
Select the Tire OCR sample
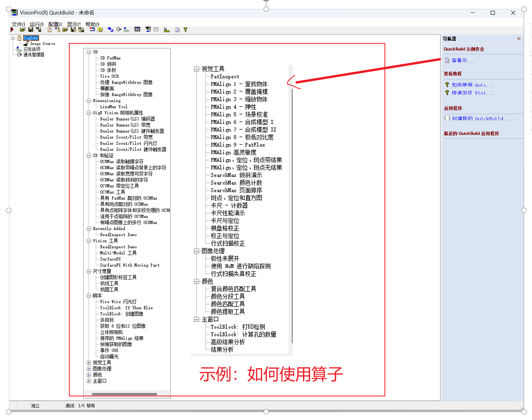[x=109, y=76]
